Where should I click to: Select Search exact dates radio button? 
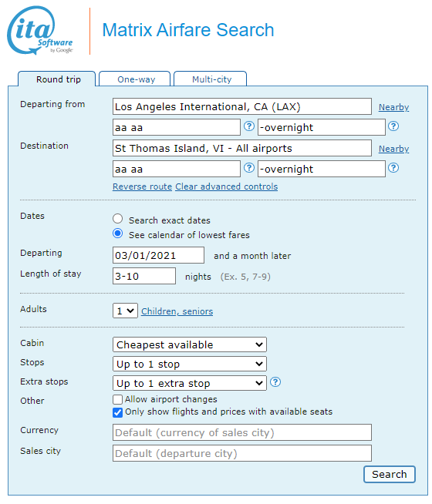(118, 219)
